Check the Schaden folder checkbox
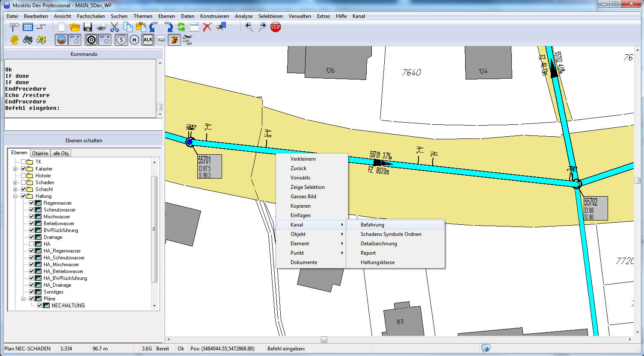This screenshot has width=644, height=356. click(23, 182)
